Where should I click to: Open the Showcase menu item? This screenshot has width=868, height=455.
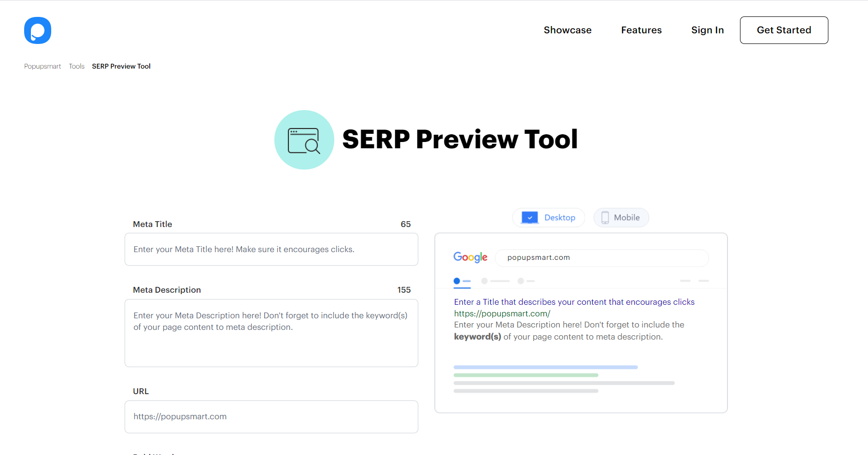[568, 30]
